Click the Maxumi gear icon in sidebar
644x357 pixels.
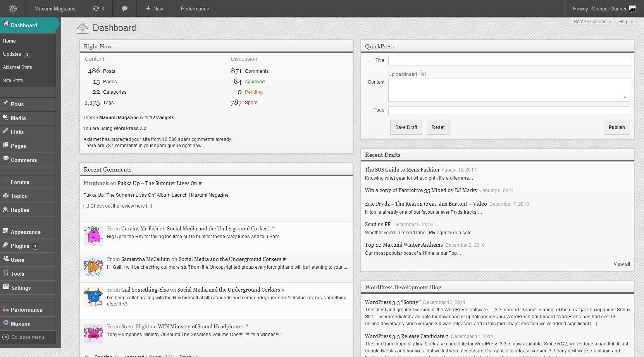[5, 323]
